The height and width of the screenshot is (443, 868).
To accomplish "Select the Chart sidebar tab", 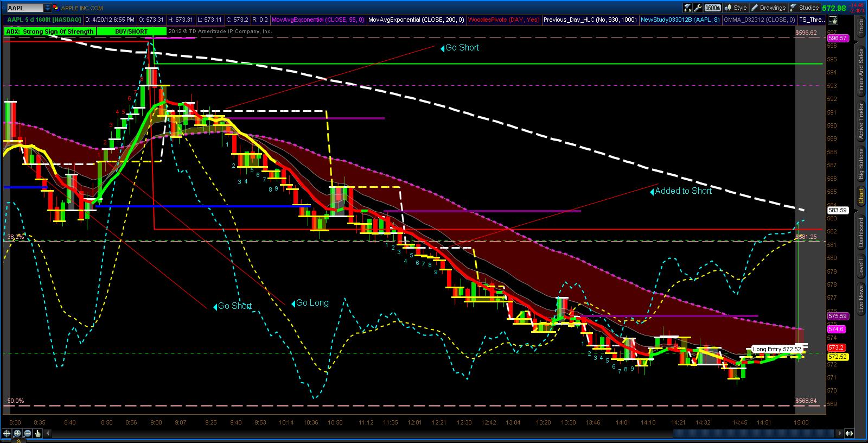I will point(861,196).
